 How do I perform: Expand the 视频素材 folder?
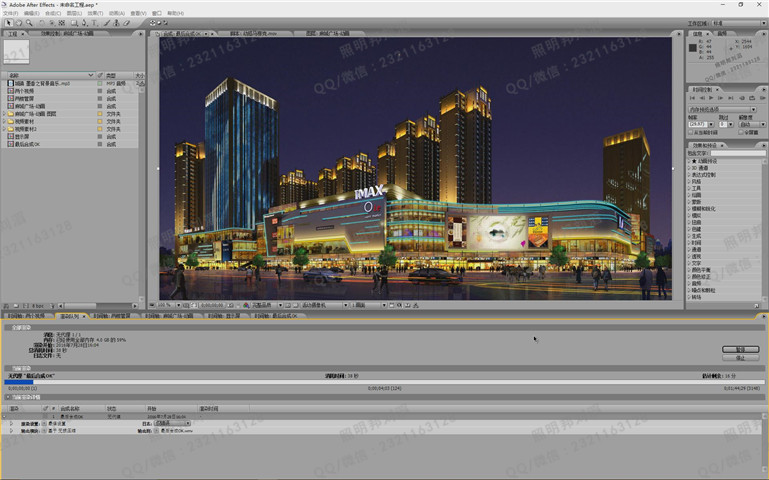point(4,121)
